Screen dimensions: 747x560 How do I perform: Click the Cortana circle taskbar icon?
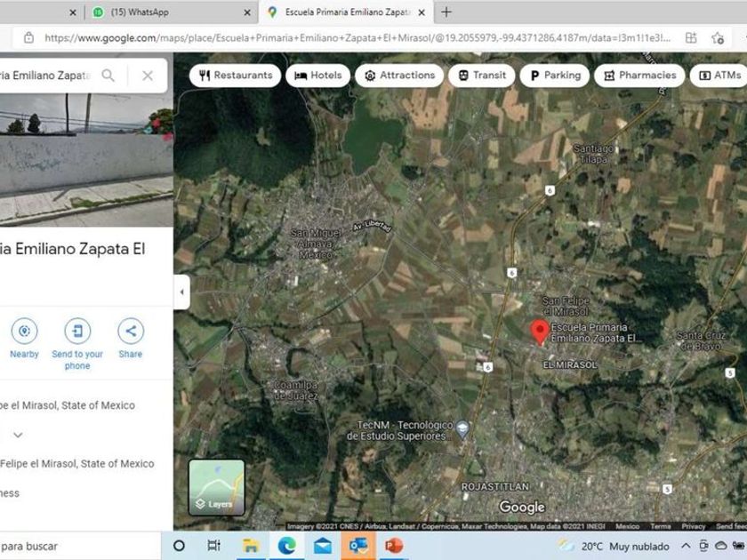point(179,546)
